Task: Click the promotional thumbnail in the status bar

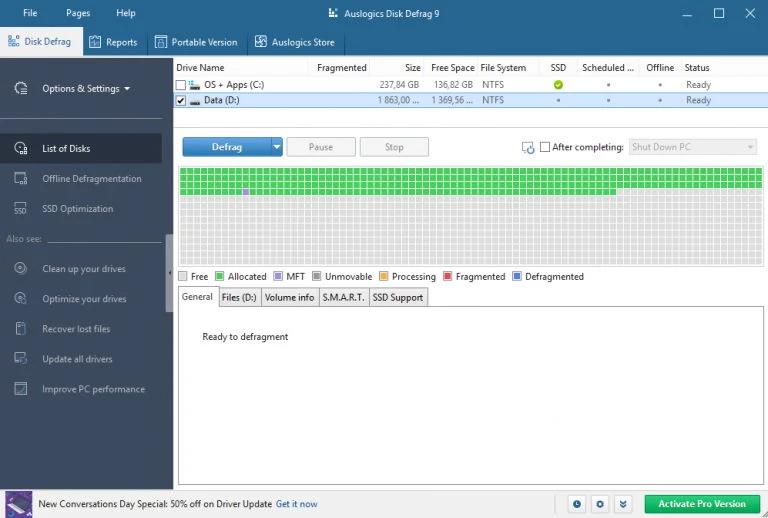Action: [x=19, y=504]
